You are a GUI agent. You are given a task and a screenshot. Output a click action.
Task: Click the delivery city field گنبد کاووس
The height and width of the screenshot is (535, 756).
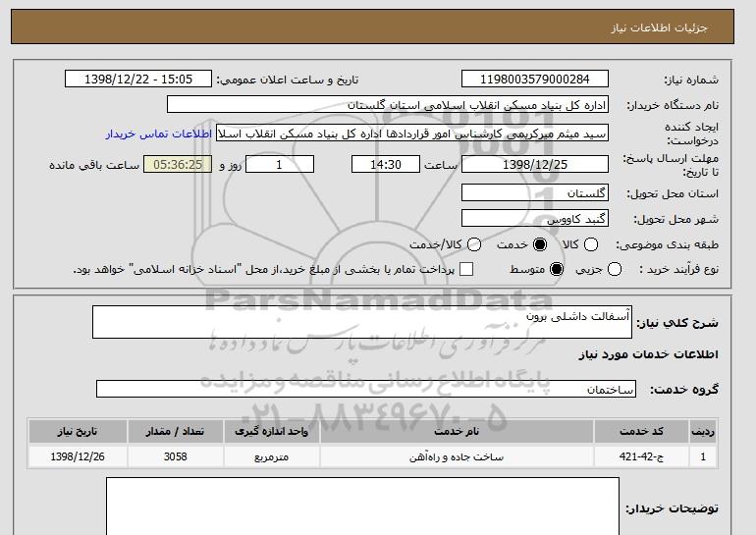[535, 219]
